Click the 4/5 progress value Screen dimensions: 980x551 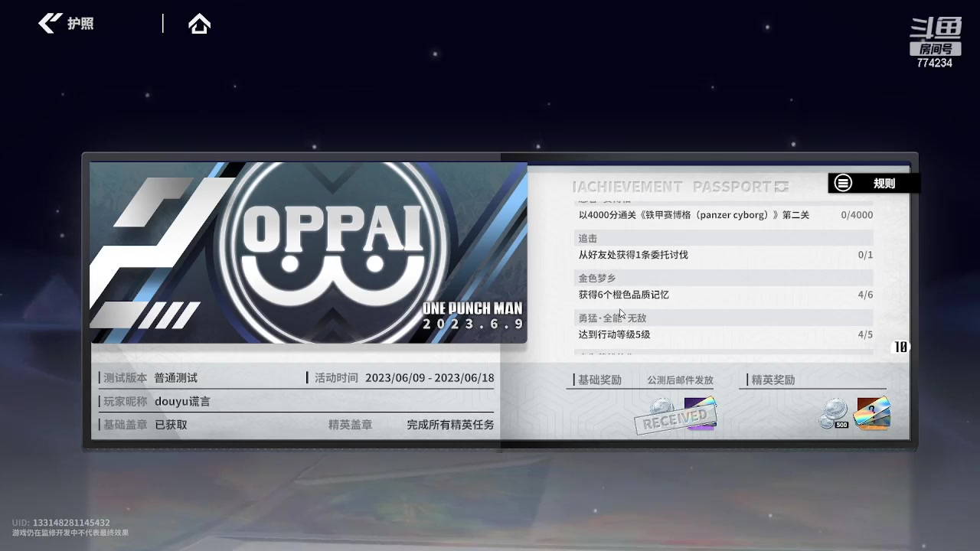[865, 334]
